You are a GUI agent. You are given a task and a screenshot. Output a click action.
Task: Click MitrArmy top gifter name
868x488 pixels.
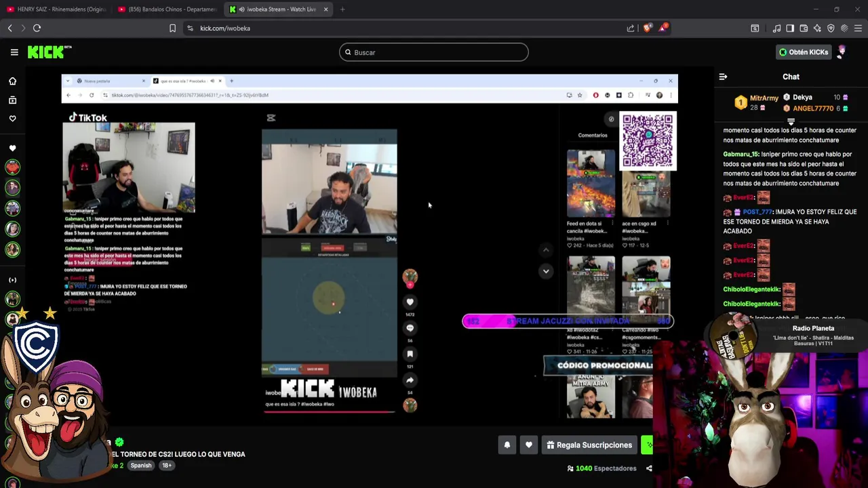(x=764, y=98)
